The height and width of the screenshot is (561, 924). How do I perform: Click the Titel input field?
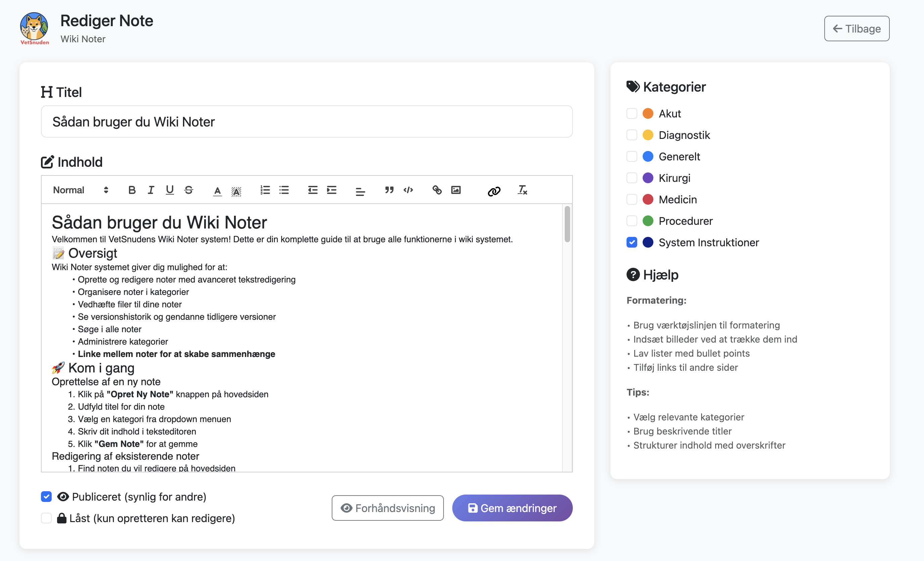coord(306,121)
